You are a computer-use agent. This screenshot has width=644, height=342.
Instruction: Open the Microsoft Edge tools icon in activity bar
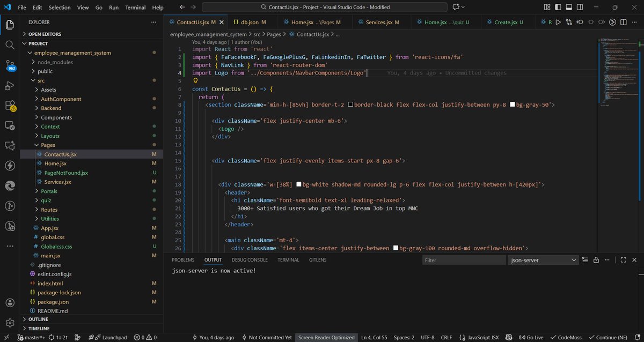[10, 185]
